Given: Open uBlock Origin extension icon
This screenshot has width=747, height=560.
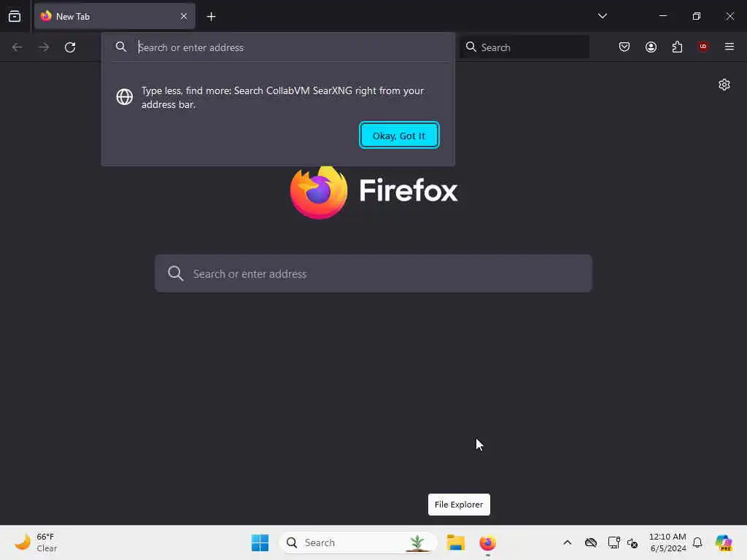Looking at the screenshot, I should (x=703, y=47).
